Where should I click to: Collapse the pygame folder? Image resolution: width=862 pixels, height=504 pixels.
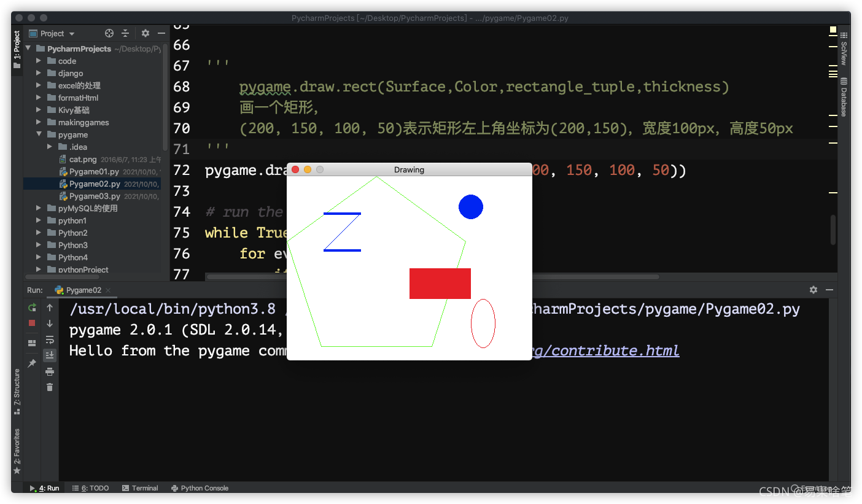click(x=39, y=134)
